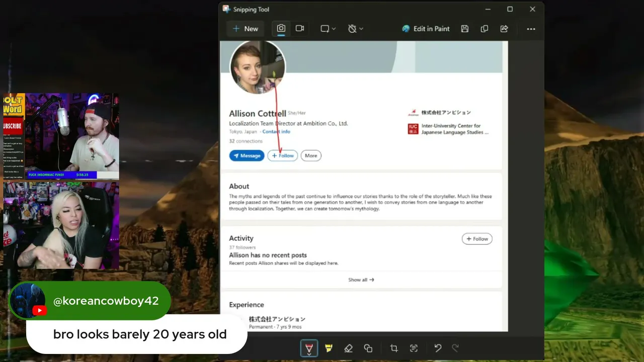Click the Activity section heading

pos(242,238)
